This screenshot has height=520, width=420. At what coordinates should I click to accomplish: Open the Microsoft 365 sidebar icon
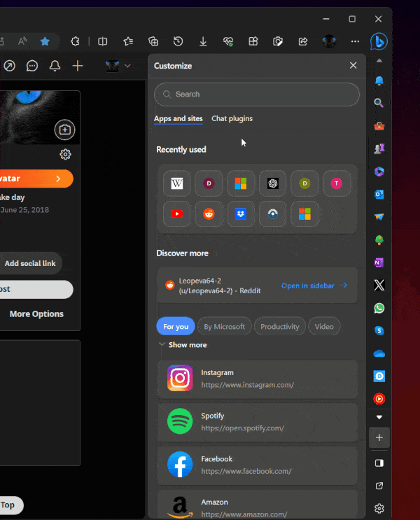point(379,171)
